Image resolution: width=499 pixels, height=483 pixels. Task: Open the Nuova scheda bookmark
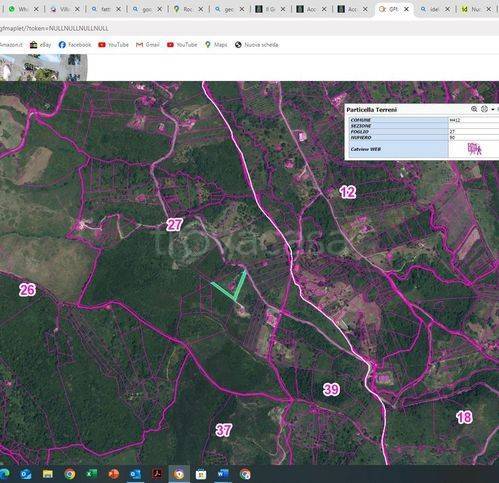point(256,45)
